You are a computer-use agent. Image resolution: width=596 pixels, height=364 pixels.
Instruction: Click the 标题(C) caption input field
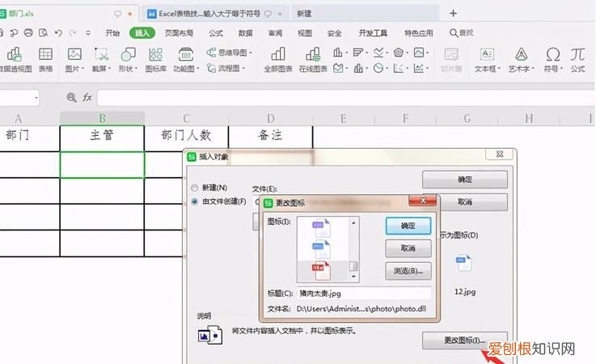(x=364, y=294)
